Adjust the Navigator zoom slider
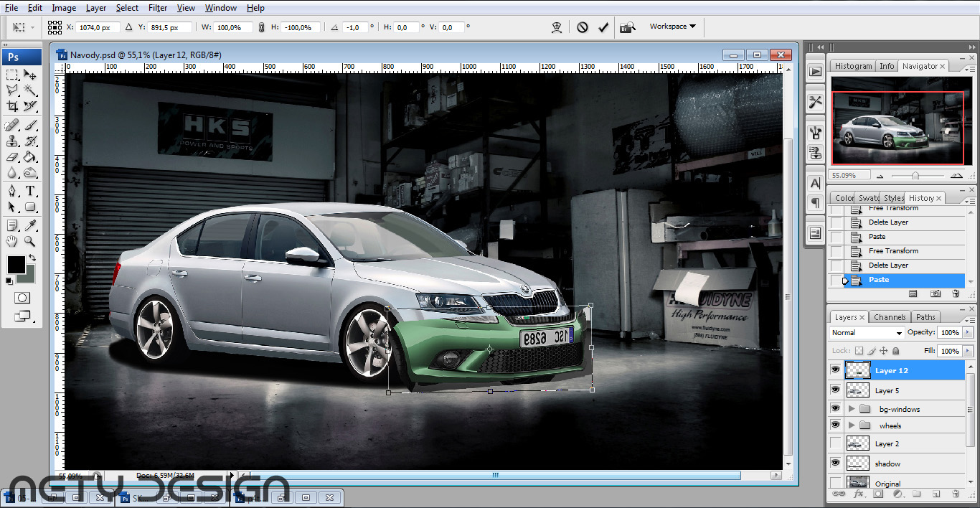This screenshot has width=980, height=508. coord(915,175)
